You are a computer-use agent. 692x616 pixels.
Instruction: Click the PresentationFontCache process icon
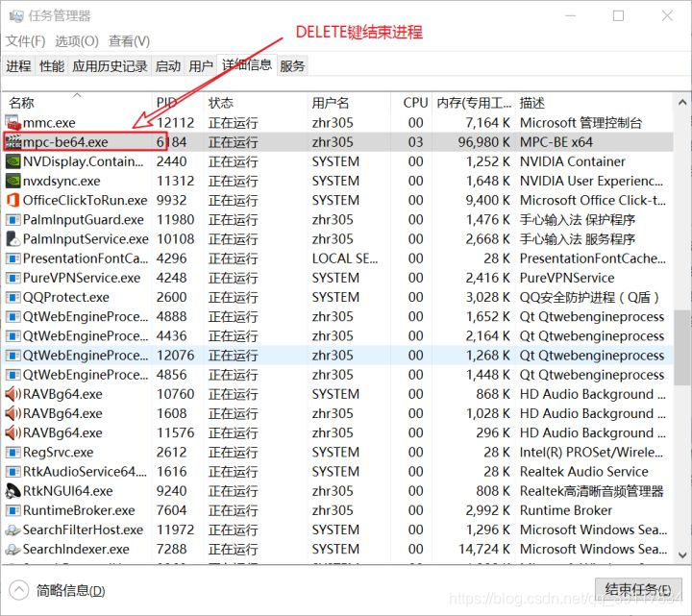(12, 259)
